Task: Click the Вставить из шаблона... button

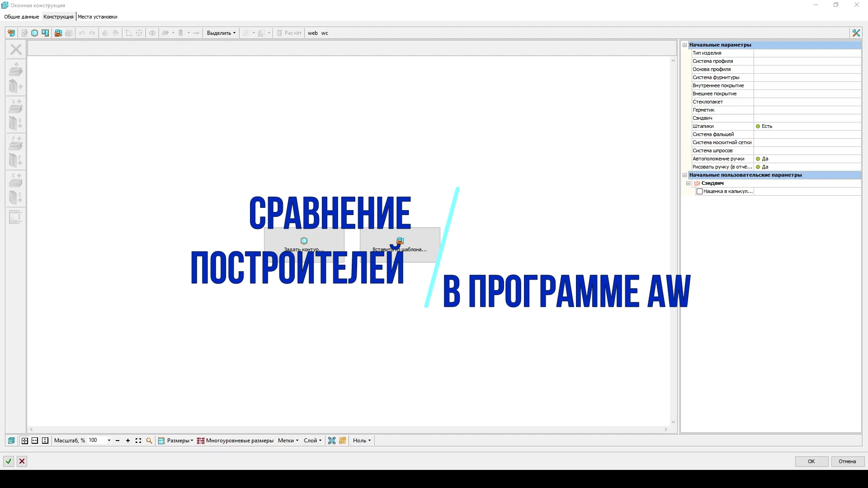Action: tap(400, 244)
